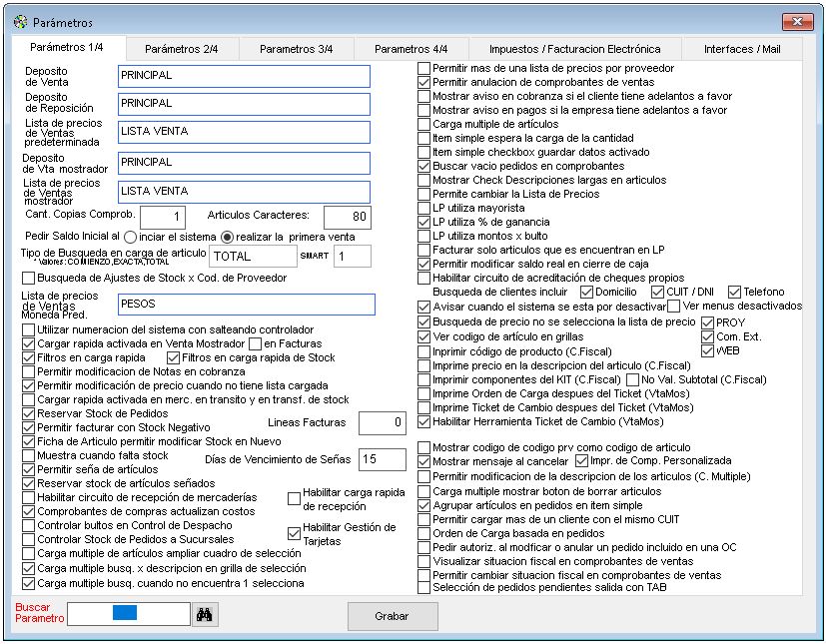
Task: Toggle Habilitar Gestión de Tarjetas checkbox
Action: point(294,533)
